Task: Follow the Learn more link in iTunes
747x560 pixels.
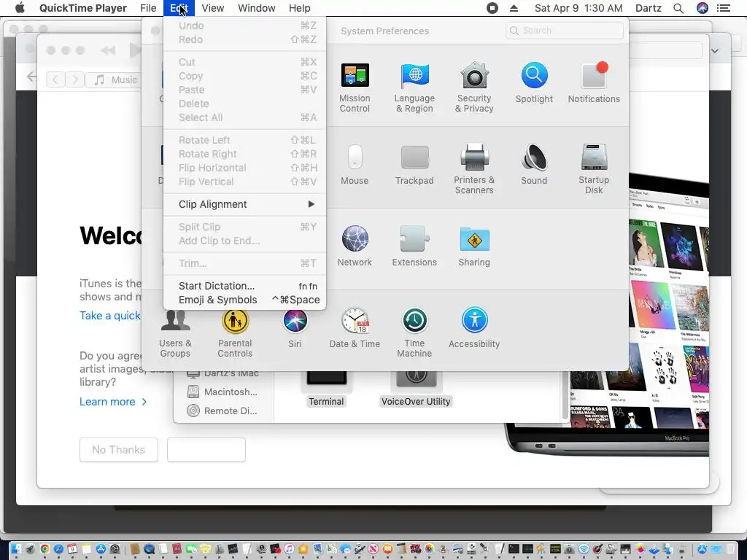Action: [113, 402]
